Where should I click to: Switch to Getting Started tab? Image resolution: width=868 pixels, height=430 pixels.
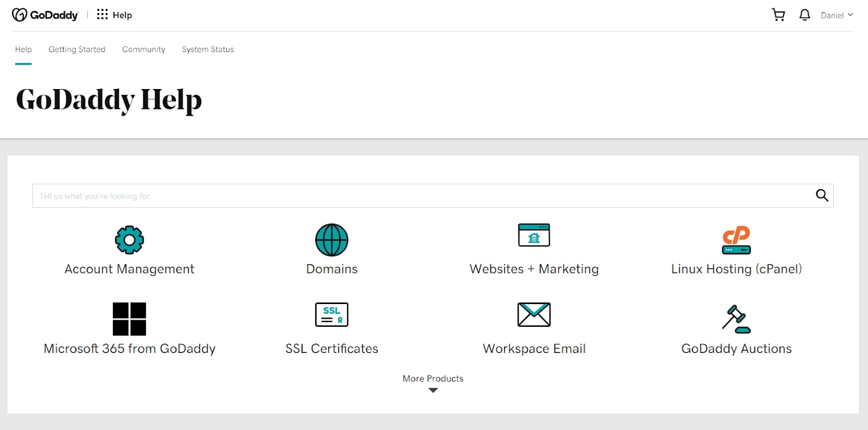click(77, 49)
